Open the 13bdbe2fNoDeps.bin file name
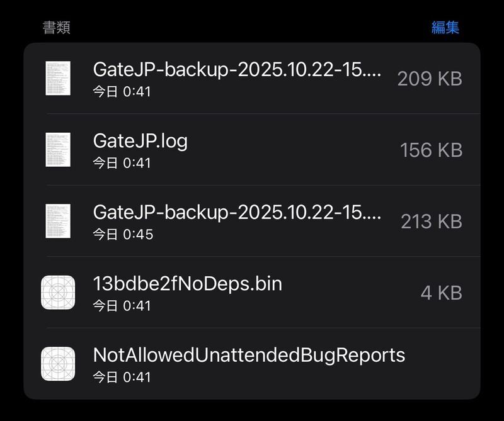Screen dimensions: 504x421 (187, 284)
